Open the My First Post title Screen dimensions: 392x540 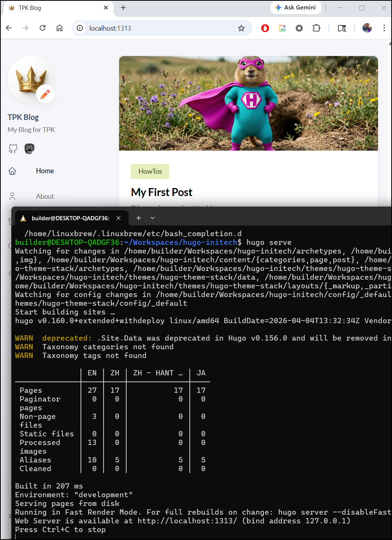pyautogui.click(x=161, y=192)
